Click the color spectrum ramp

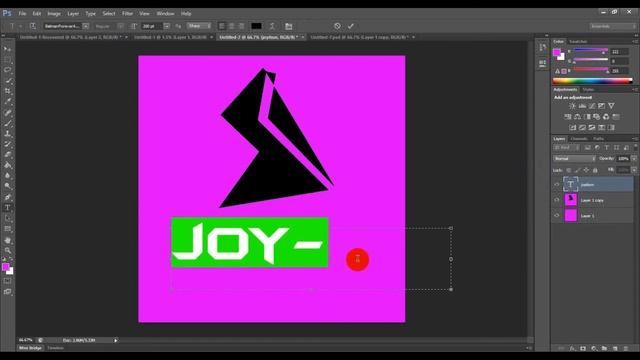pyautogui.click(x=592, y=81)
